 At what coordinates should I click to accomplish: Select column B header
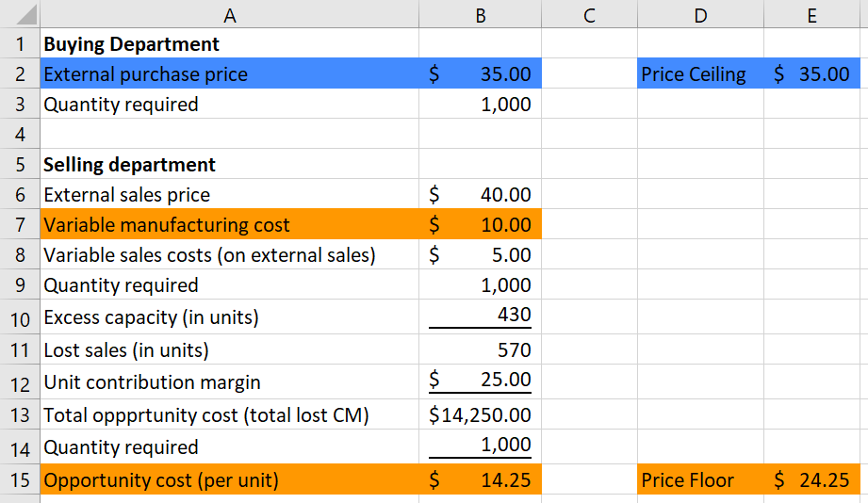pyautogui.click(x=480, y=14)
